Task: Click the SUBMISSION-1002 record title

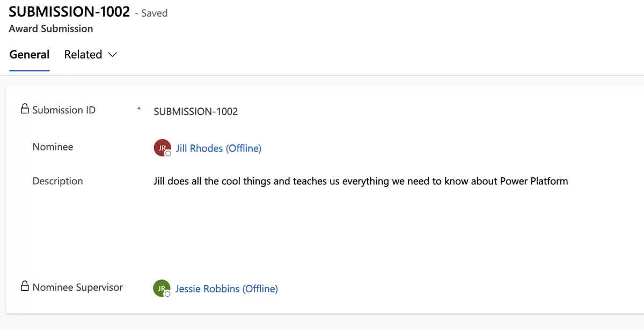Action: click(x=69, y=12)
